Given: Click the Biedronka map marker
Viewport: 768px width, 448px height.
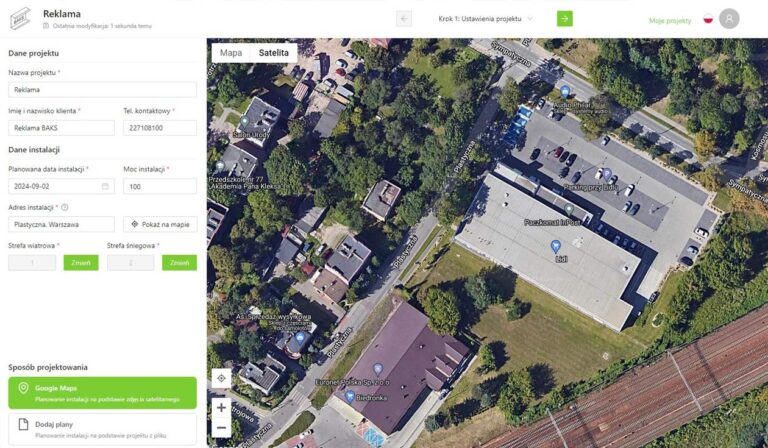Looking at the screenshot, I should click(x=350, y=396).
